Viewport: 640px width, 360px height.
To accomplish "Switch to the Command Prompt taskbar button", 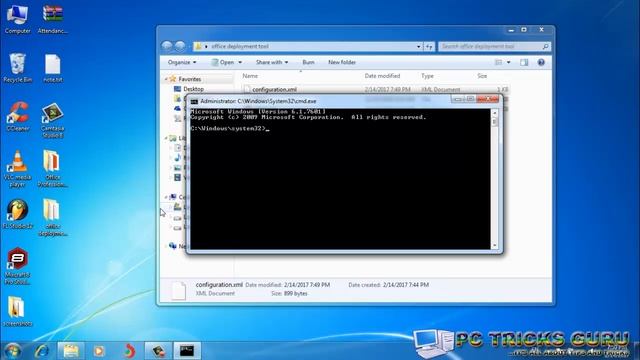I will [x=187, y=351].
